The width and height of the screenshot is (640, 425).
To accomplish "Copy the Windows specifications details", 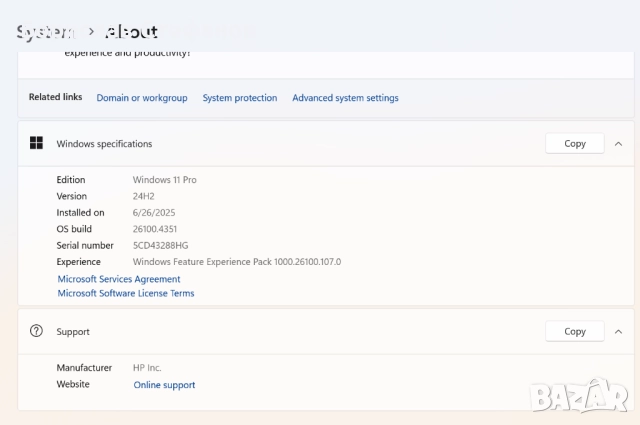I will tap(575, 143).
